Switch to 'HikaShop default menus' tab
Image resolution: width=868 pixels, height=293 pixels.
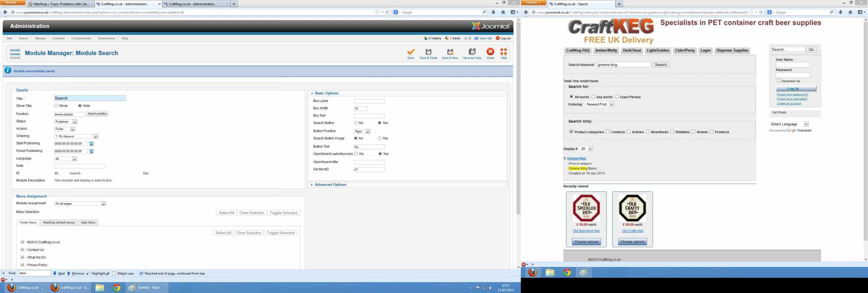(x=59, y=223)
